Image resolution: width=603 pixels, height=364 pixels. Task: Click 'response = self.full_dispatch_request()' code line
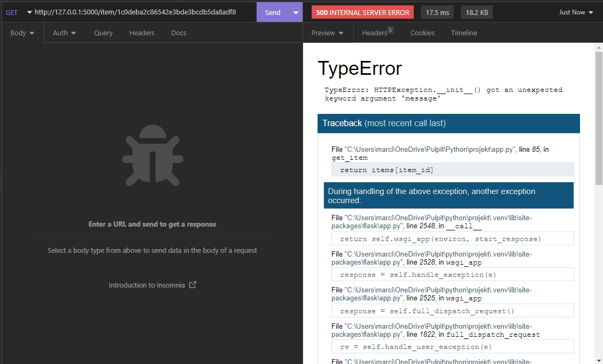coord(453,311)
